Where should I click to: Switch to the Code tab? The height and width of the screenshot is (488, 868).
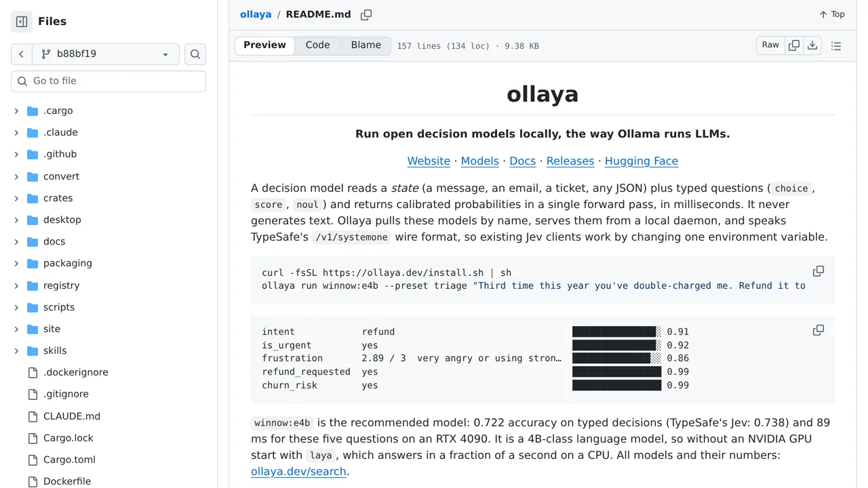[317, 45]
